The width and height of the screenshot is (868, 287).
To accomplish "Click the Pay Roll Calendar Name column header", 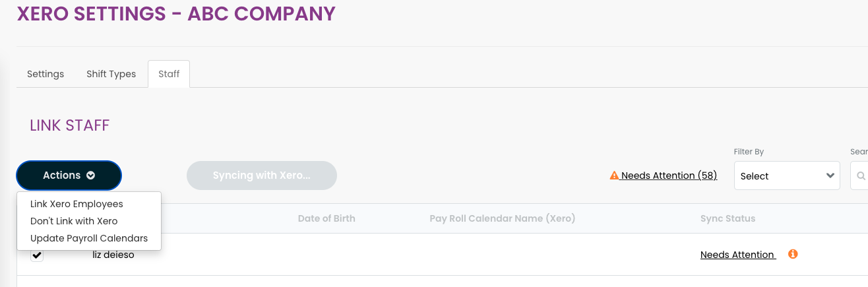I will pyautogui.click(x=503, y=218).
